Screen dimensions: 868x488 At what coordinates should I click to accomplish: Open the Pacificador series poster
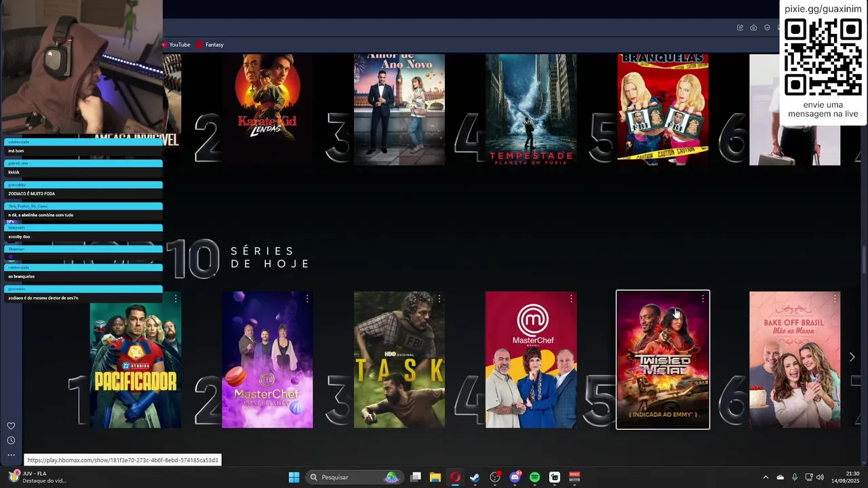(x=136, y=360)
